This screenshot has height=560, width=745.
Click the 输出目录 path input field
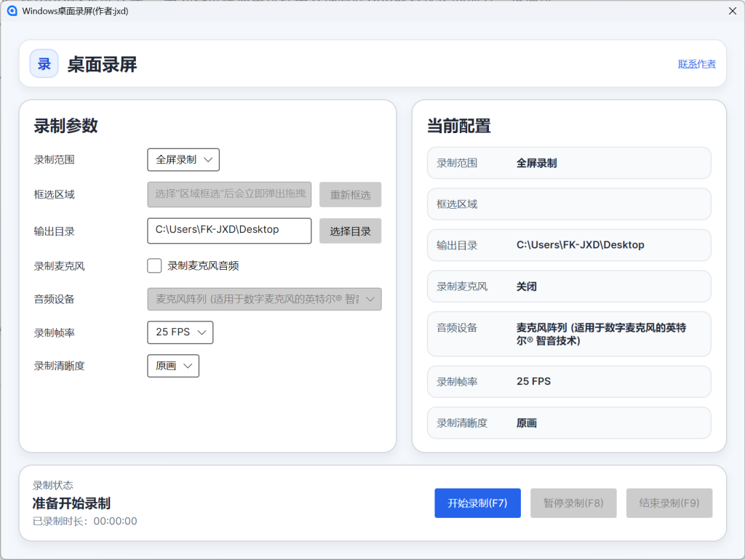[x=229, y=231]
